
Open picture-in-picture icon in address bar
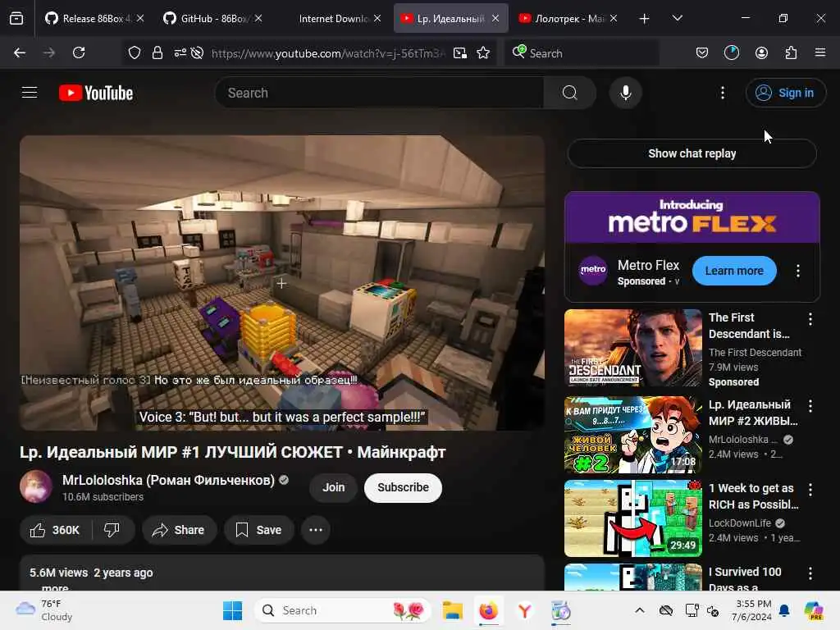[459, 52]
